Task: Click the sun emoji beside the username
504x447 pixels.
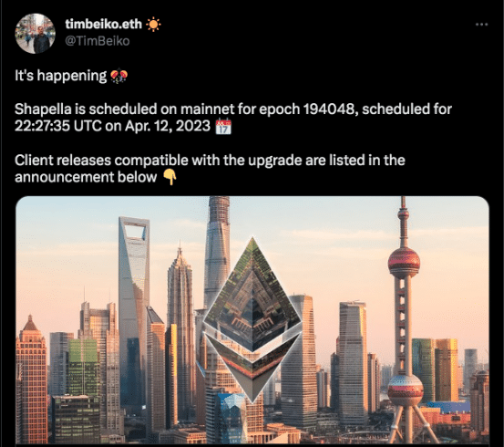Action: [153, 25]
